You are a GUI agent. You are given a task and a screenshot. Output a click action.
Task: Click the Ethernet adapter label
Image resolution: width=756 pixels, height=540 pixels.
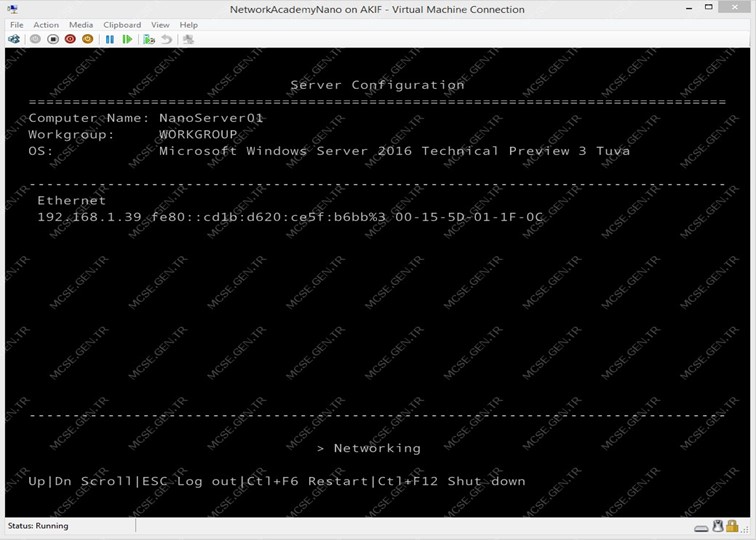click(x=71, y=200)
